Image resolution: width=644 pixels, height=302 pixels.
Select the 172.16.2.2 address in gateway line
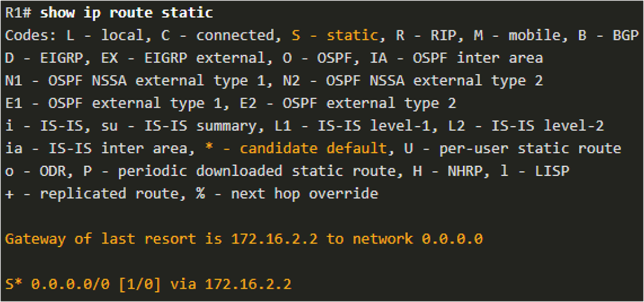pyautogui.click(x=274, y=239)
